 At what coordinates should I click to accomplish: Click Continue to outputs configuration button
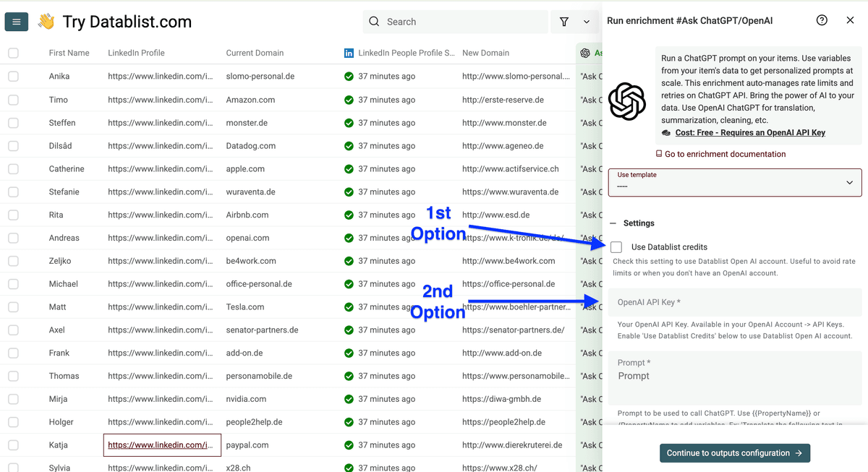click(x=735, y=453)
